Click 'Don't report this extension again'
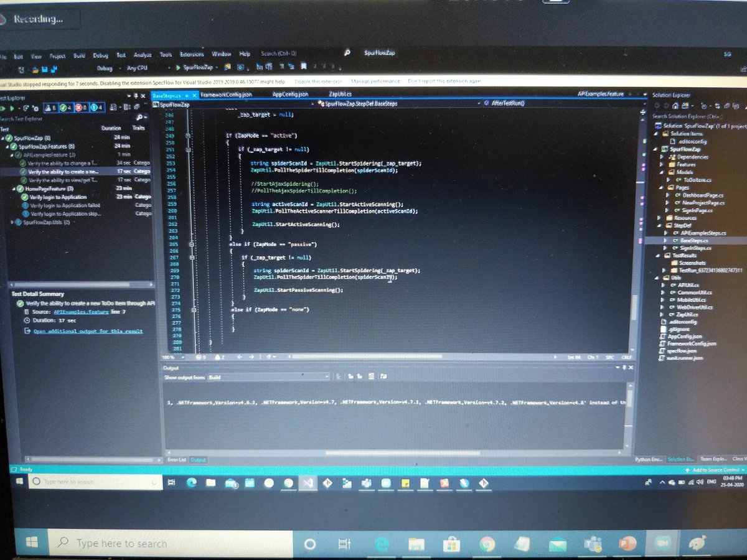Image resolution: width=747 pixels, height=560 pixels. 444,82
